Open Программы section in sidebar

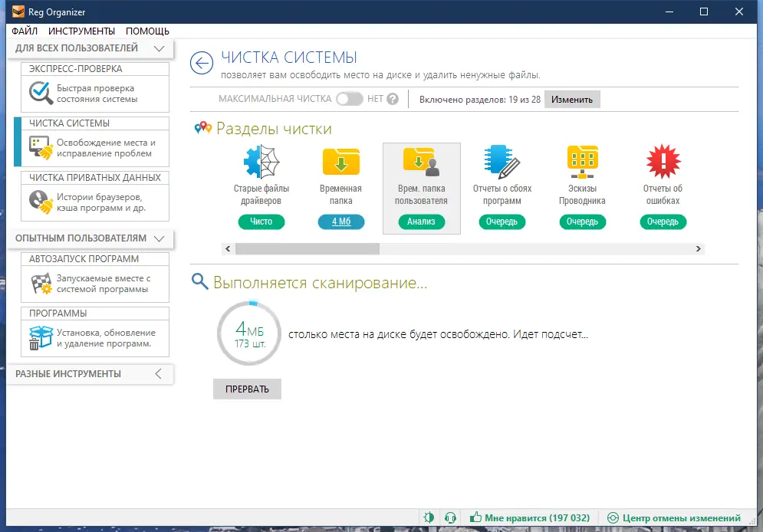coord(95,332)
